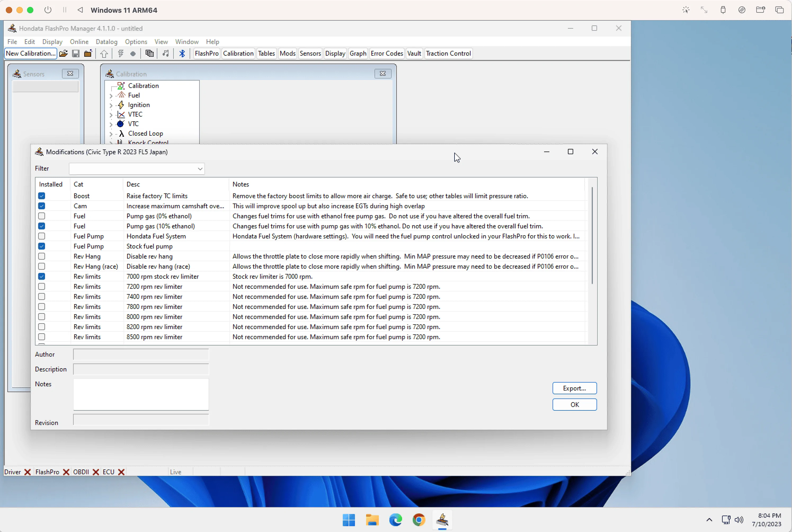This screenshot has width=792, height=532.
Task: Open the Datalog menu
Action: (x=106, y=42)
